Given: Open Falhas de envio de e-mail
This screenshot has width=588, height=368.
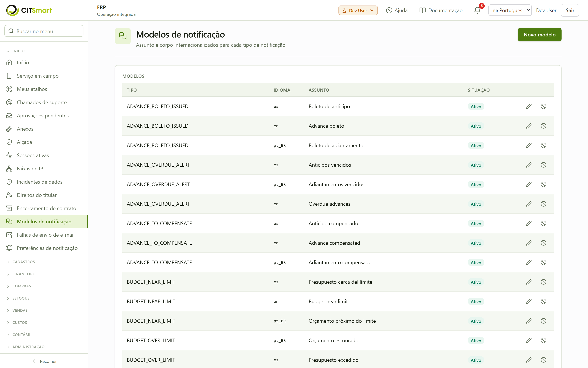Looking at the screenshot, I should (44, 235).
